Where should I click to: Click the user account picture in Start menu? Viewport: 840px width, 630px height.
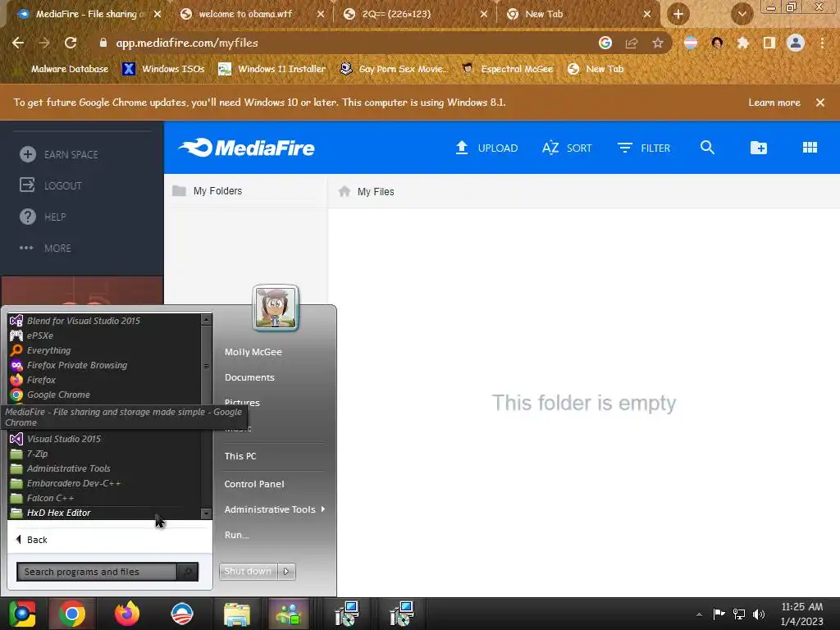coord(276,308)
